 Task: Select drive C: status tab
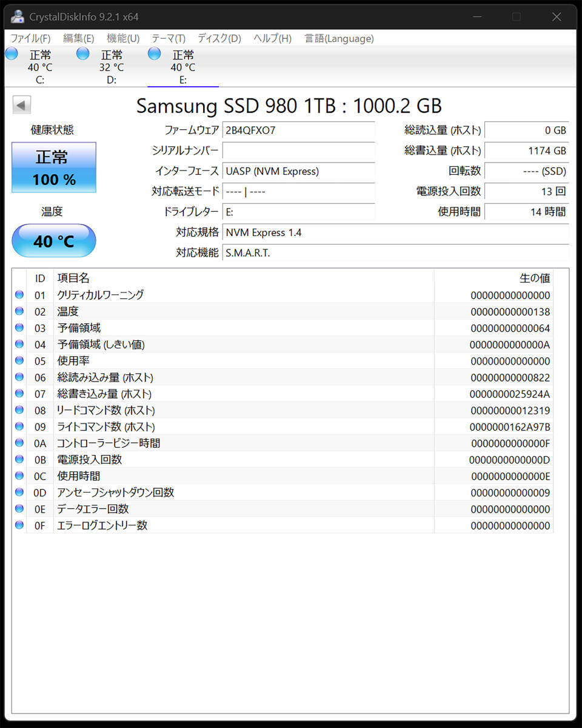coord(40,67)
